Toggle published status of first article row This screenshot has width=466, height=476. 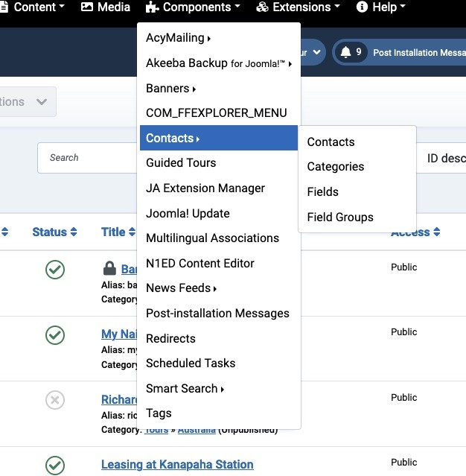(55, 270)
